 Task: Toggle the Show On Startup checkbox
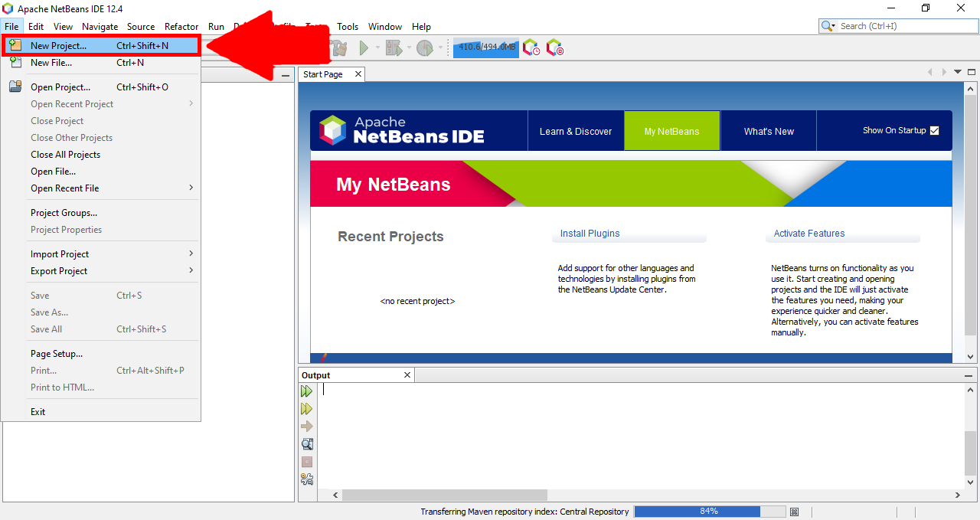click(934, 130)
